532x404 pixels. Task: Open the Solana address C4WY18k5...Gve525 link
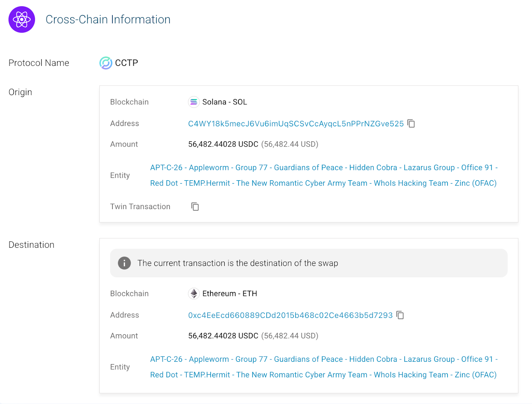coord(296,124)
